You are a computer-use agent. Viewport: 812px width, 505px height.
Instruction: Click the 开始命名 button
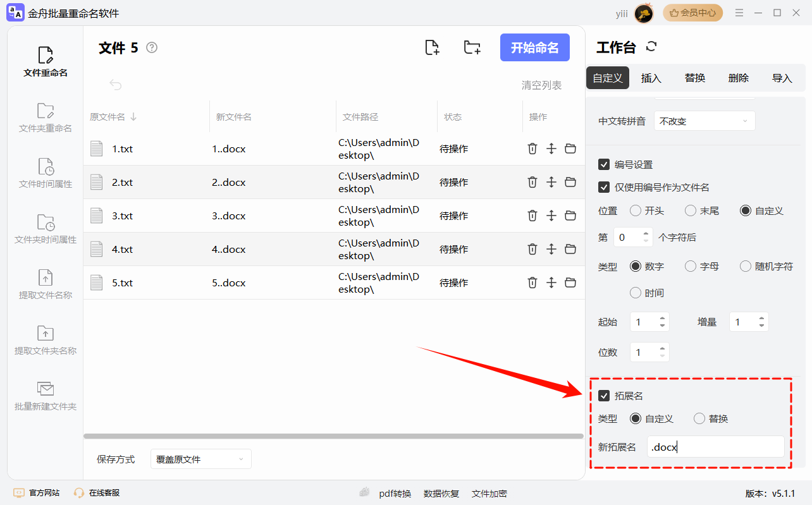pos(534,47)
